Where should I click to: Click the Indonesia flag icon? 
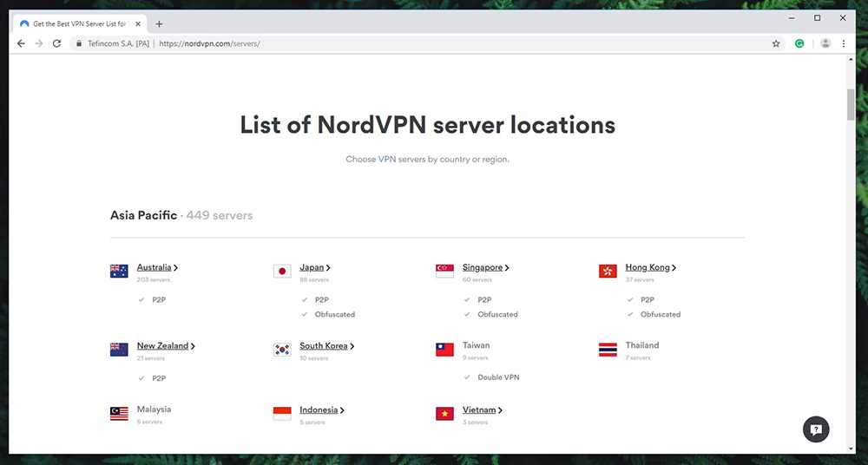coord(282,414)
